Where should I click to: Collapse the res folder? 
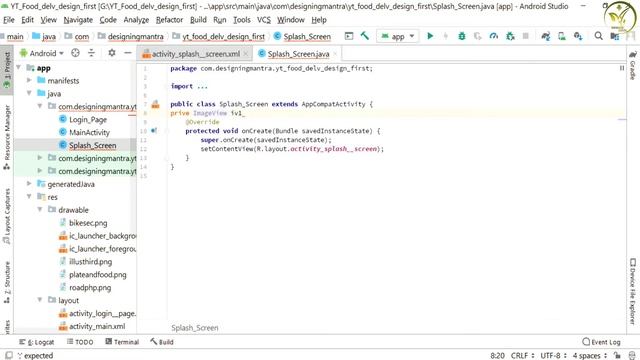point(29,197)
